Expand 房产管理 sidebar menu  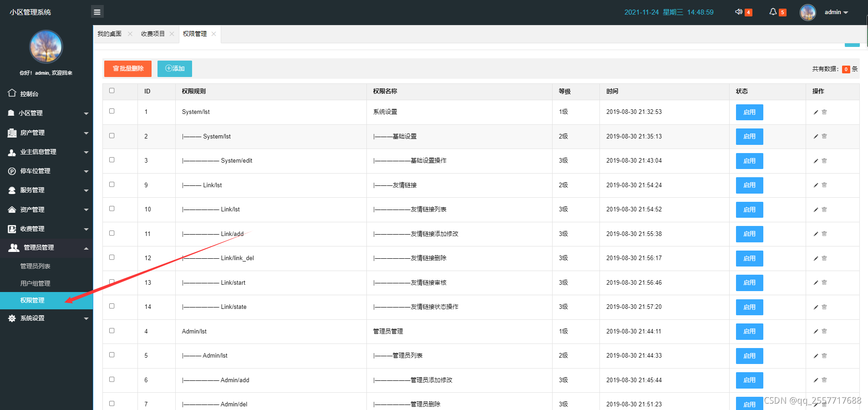tap(46, 133)
